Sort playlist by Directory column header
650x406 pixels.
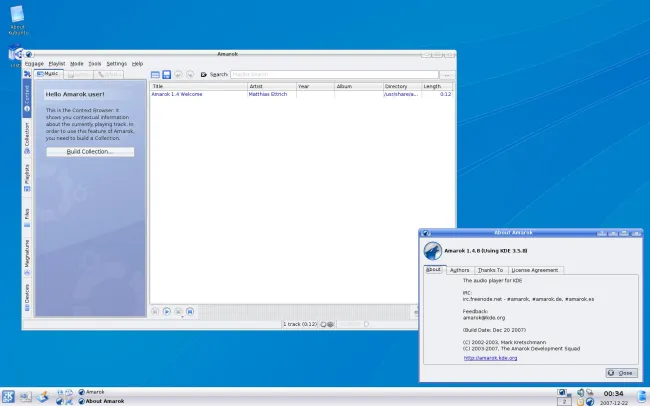tap(402, 86)
